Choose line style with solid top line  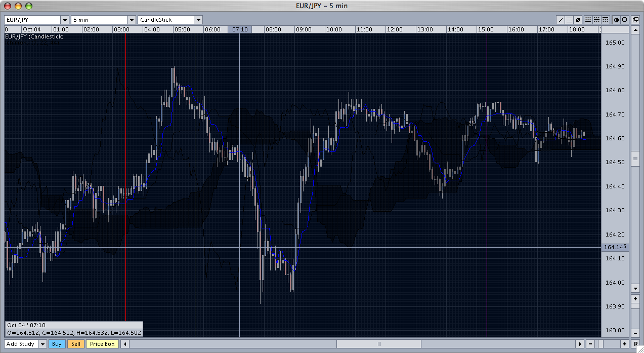(x=606, y=20)
